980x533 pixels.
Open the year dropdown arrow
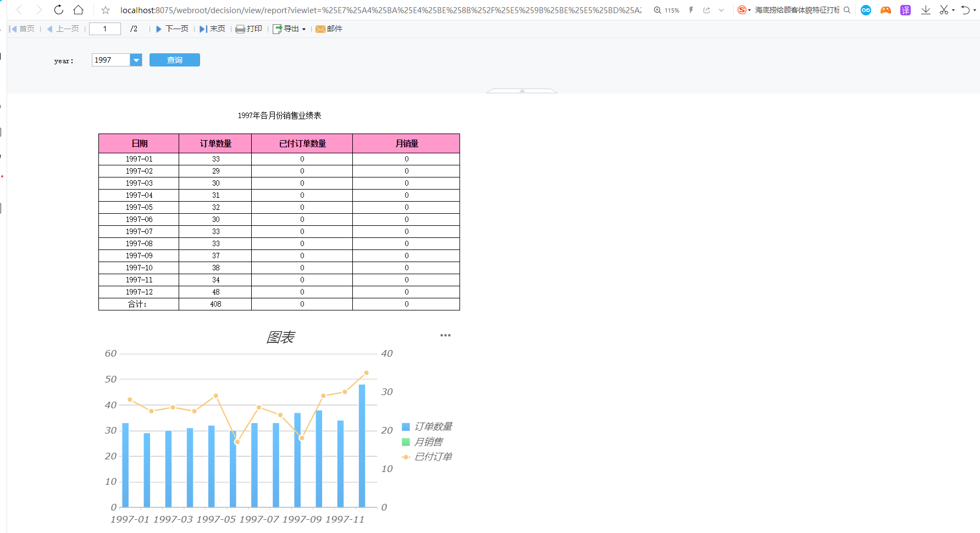(x=136, y=60)
